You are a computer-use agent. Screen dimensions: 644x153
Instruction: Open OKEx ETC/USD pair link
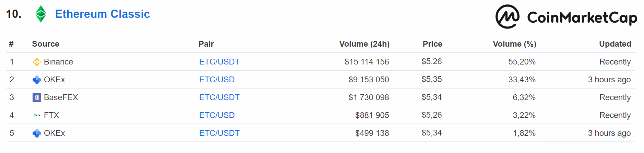tap(217, 80)
